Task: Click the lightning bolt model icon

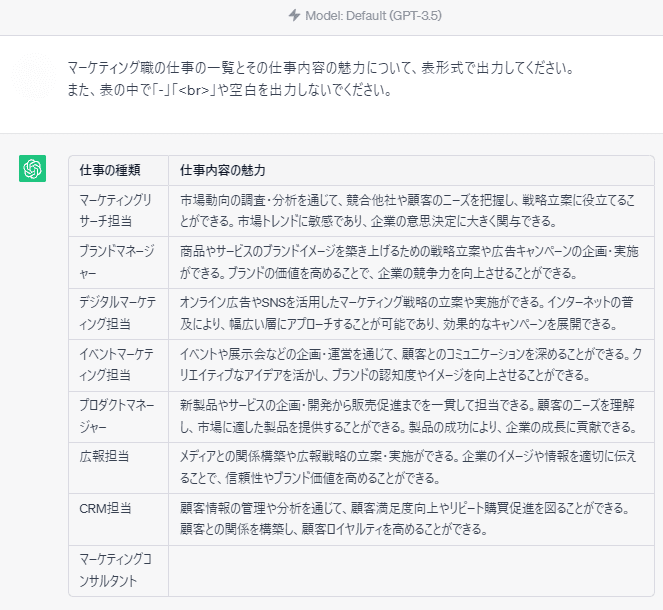Action: coord(294,16)
